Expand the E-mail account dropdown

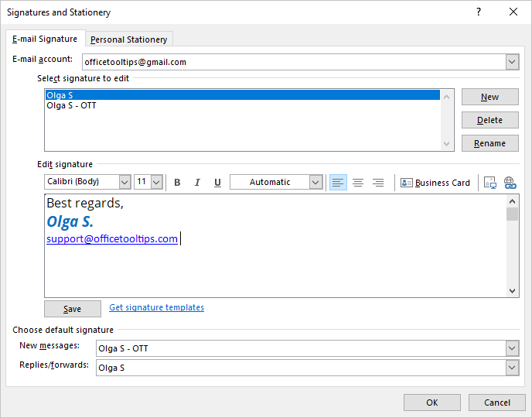pos(512,62)
